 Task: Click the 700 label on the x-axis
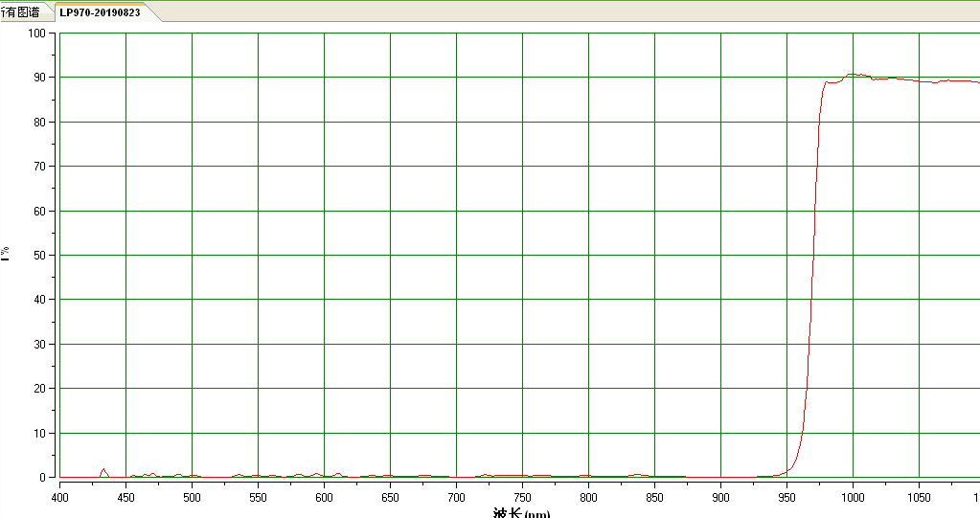coord(456,497)
